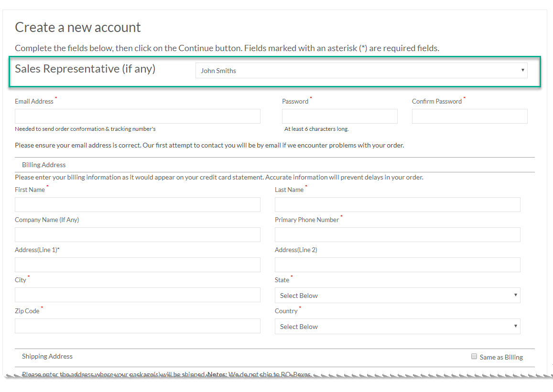The width and height of the screenshot is (553, 392).
Task: Click the Billing Address section heading
Action: pyautogui.click(x=44, y=165)
